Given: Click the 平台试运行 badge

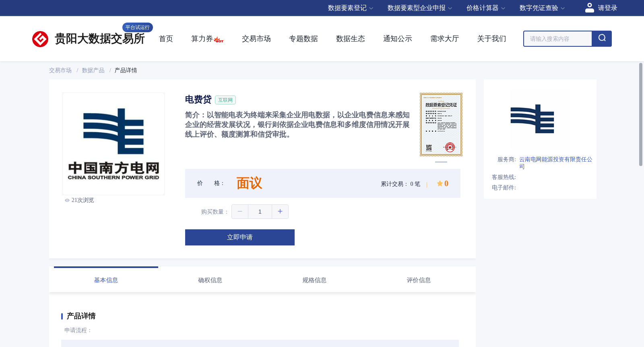Looking at the screenshot, I should 138,27.
